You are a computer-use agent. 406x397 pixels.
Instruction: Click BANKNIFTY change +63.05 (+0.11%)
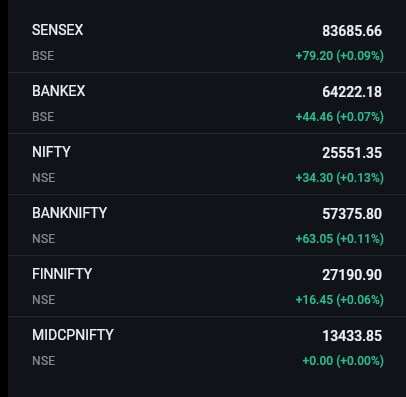pyautogui.click(x=340, y=239)
